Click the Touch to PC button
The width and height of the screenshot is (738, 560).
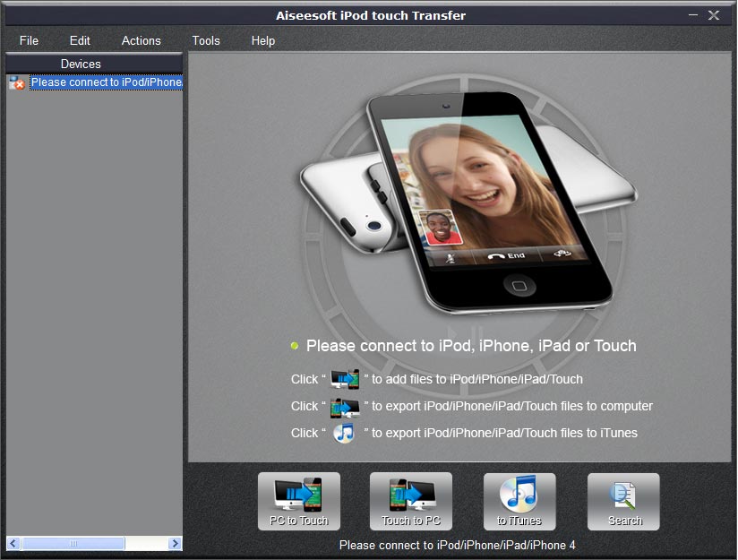[411, 501]
